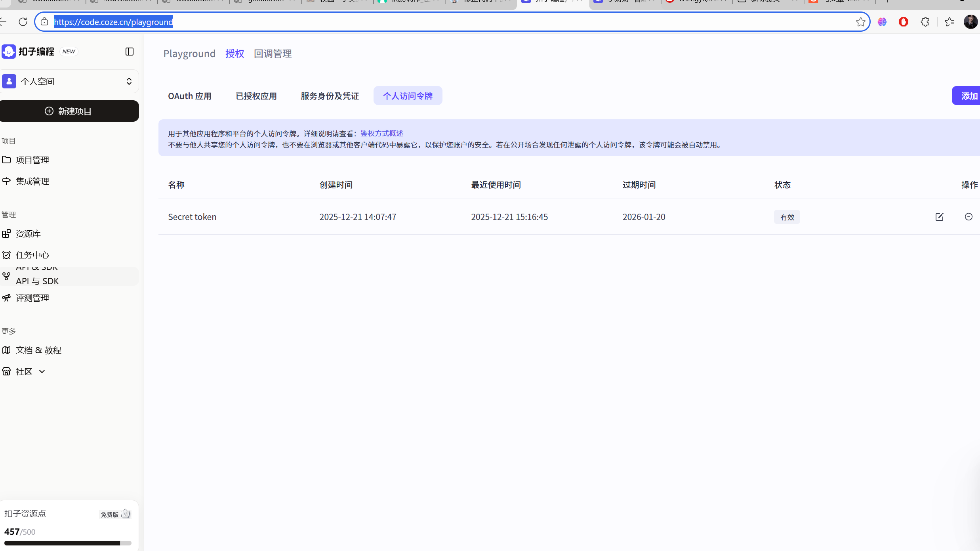This screenshot has height=551, width=980.
Task: Click the resource points progress bar
Action: click(68, 543)
